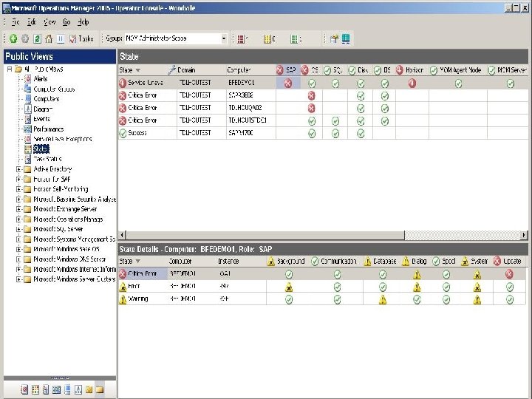Click red OS error icon for SAPR3E03

tap(312, 95)
